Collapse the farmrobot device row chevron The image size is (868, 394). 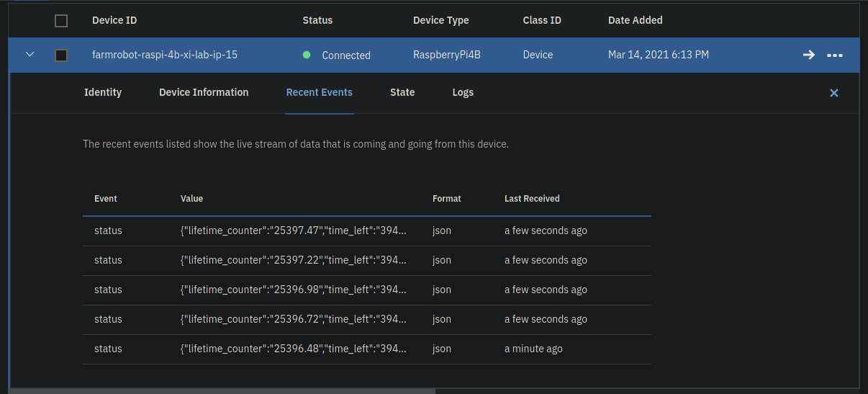30,55
